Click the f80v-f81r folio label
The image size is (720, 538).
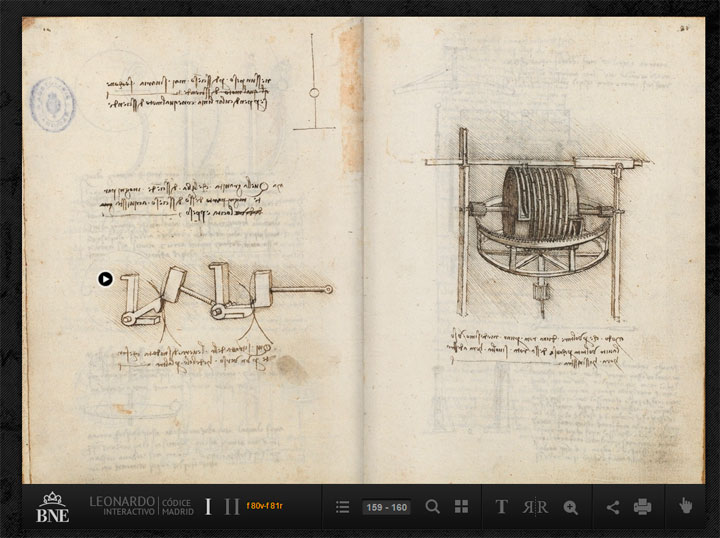point(265,507)
